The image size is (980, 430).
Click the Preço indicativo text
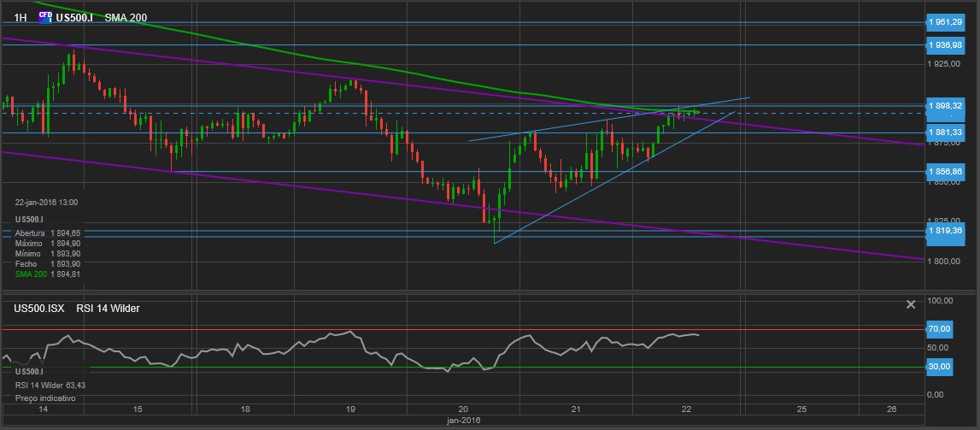[45, 398]
